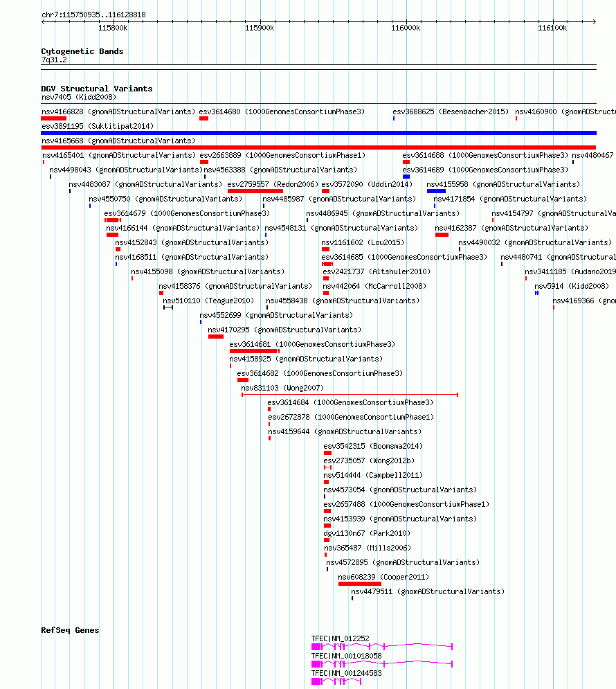Viewport: 616px width, 689px height.
Task: Select the nsv442064 (McCarroll2008) label
Action: (374, 286)
